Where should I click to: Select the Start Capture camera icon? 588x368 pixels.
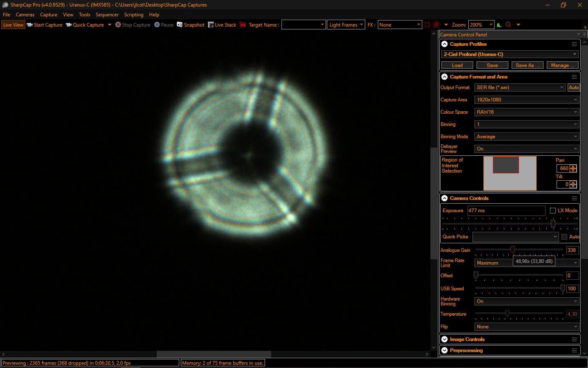click(29, 25)
